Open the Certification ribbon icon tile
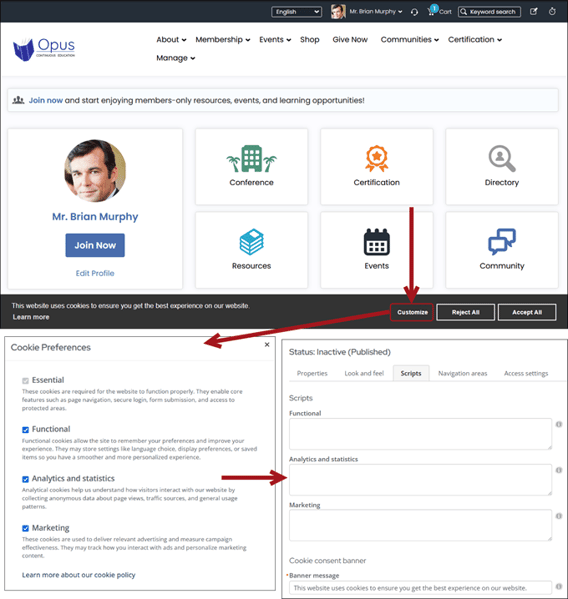The image size is (568, 599). pos(377,159)
